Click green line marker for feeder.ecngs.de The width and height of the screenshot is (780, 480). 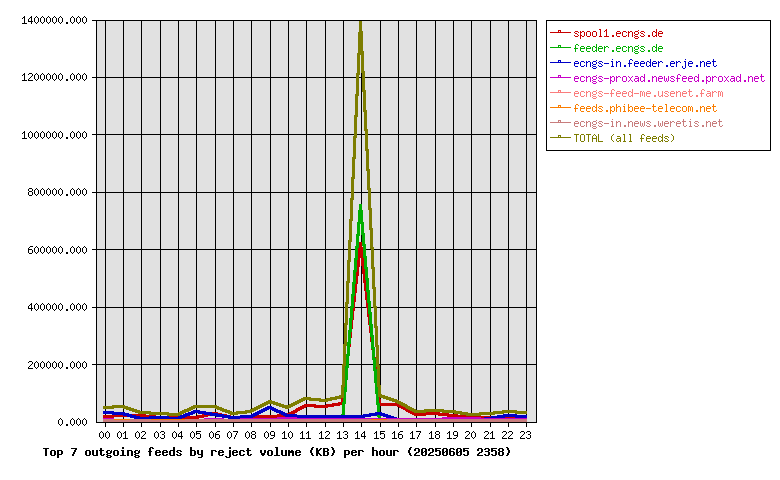(x=560, y=47)
